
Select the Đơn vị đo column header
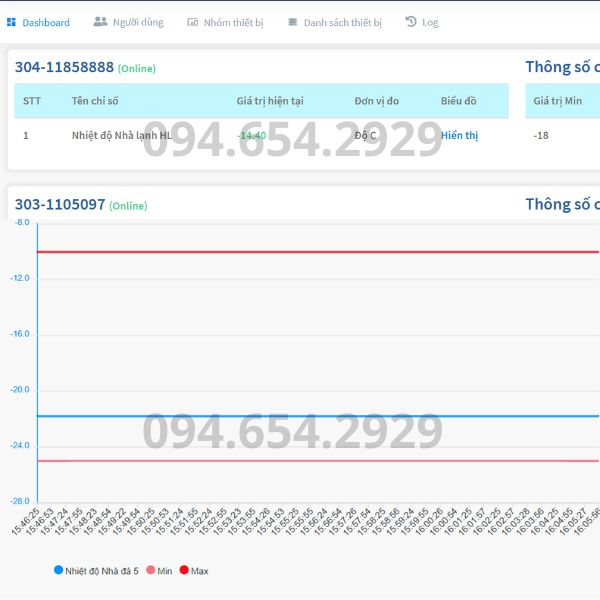pos(377,101)
